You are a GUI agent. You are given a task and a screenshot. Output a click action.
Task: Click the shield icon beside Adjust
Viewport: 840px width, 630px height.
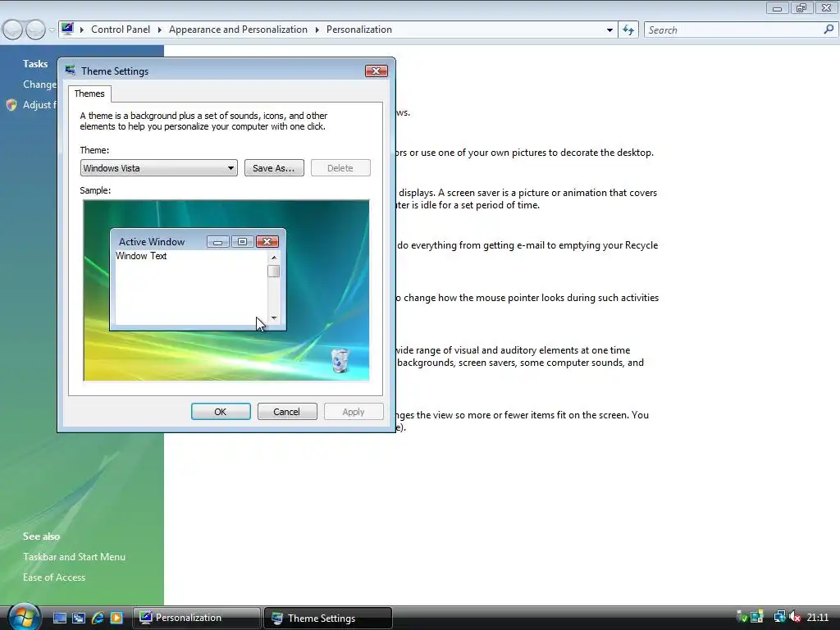[11, 105]
